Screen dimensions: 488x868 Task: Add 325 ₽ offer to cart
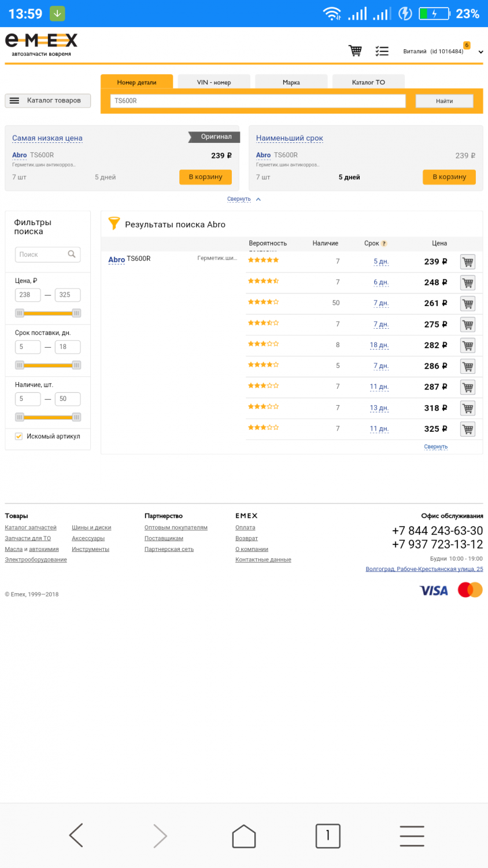point(468,429)
